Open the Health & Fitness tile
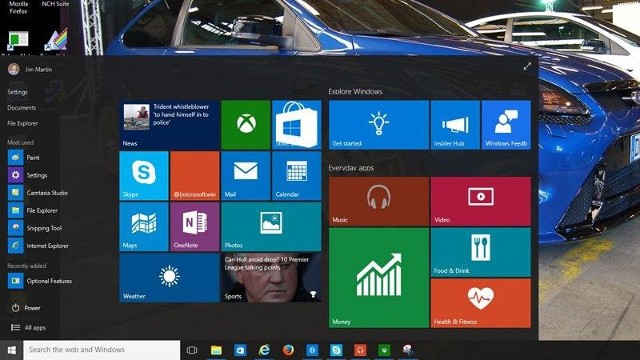640x360 pixels. tap(481, 303)
